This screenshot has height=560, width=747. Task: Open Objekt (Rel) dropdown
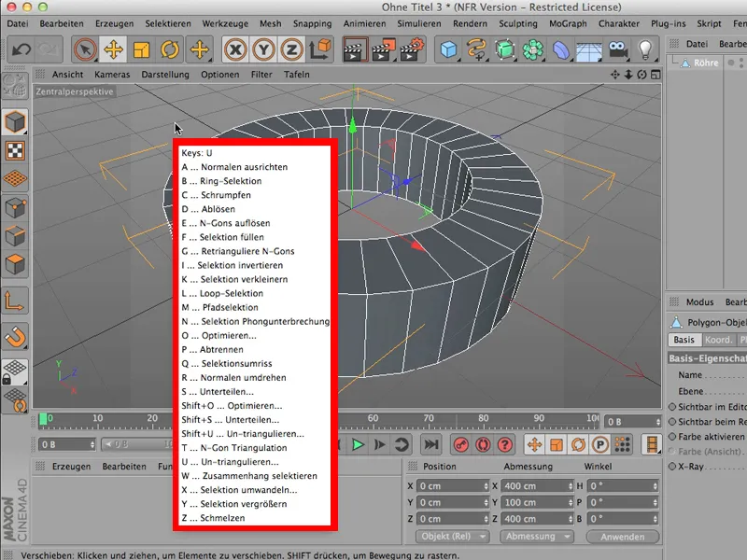pyautogui.click(x=452, y=536)
